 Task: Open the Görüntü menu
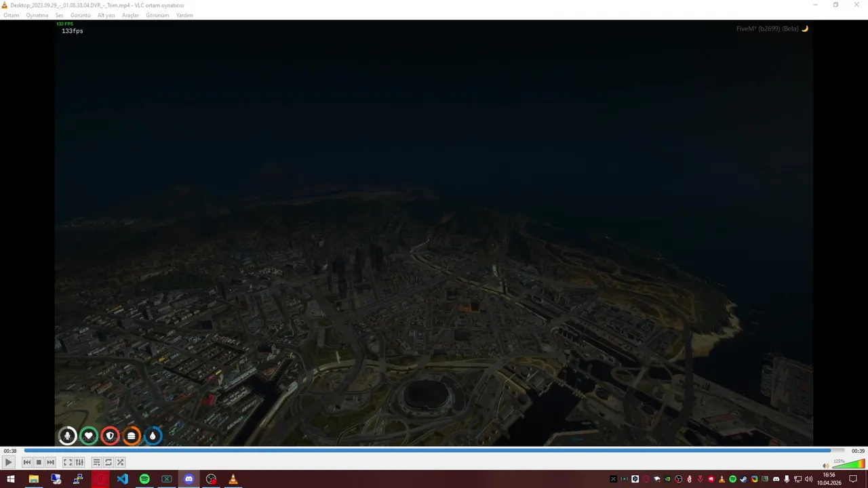[x=80, y=15]
